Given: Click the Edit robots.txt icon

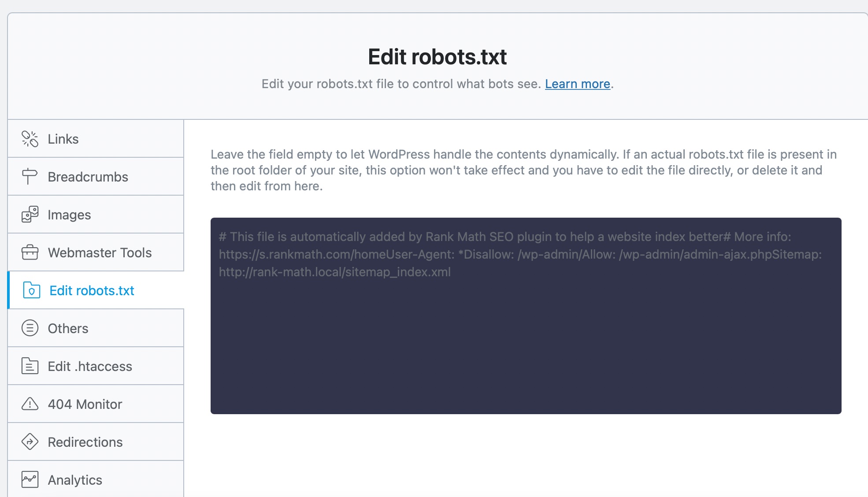Looking at the screenshot, I should tap(32, 290).
